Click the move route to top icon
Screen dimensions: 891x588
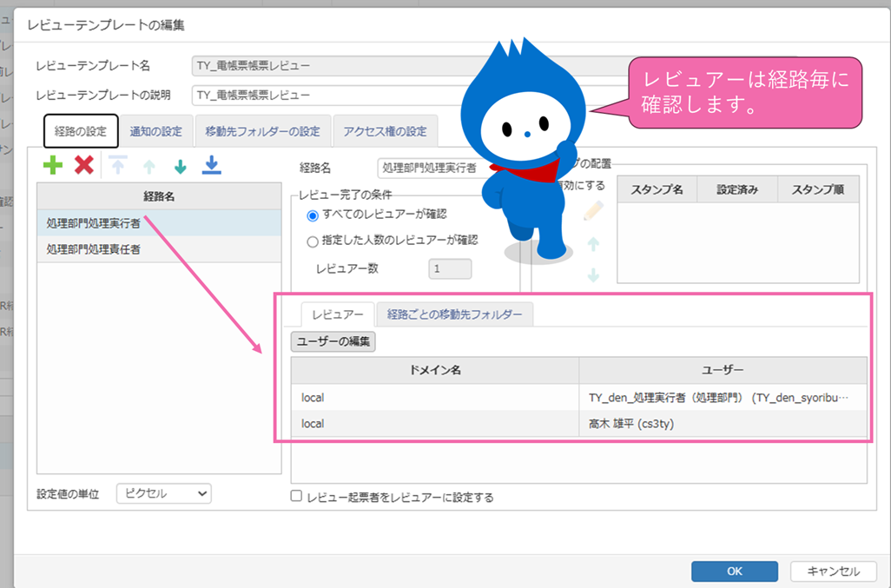coord(117,165)
